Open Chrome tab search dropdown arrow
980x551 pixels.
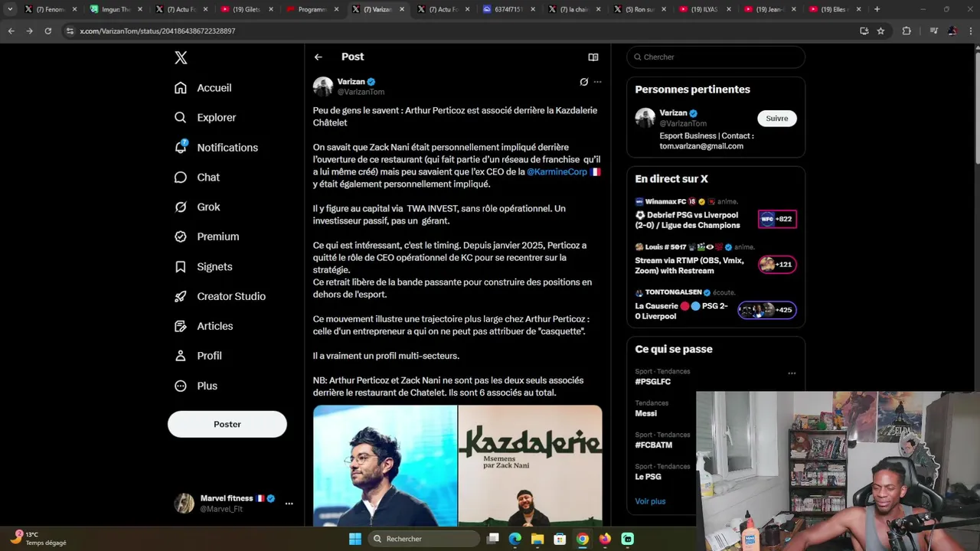[x=10, y=9]
